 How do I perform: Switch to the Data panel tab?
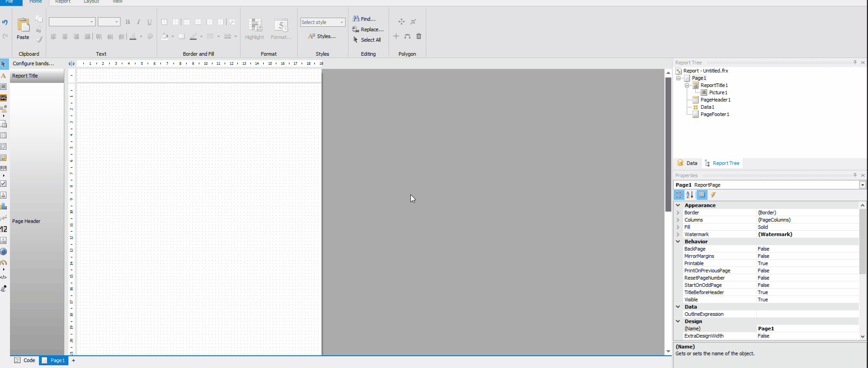click(x=687, y=163)
